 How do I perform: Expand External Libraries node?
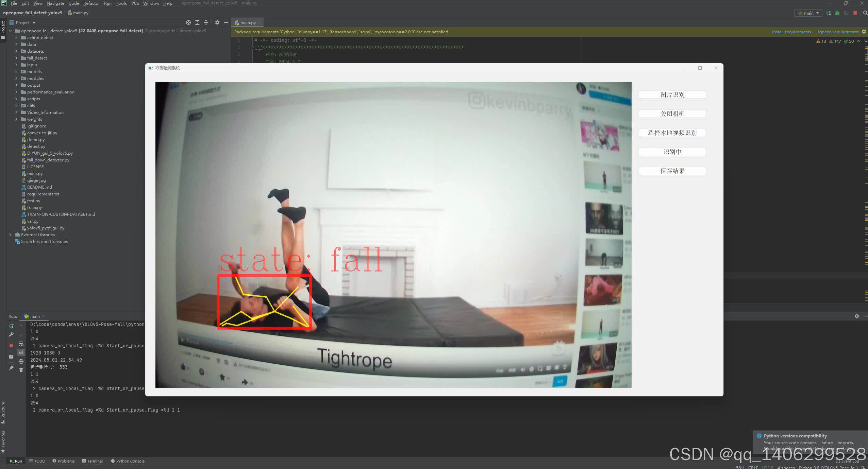[x=10, y=235]
